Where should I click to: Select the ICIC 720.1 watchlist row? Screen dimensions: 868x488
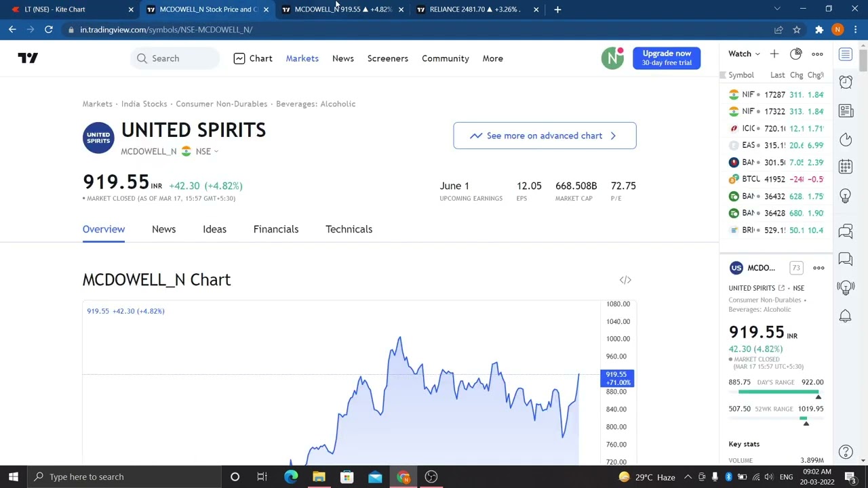click(x=776, y=128)
